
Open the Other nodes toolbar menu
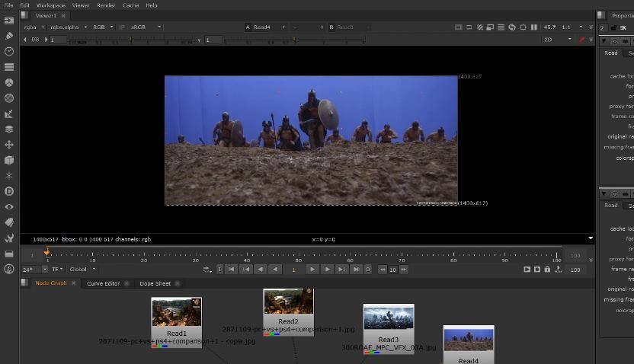click(9, 254)
